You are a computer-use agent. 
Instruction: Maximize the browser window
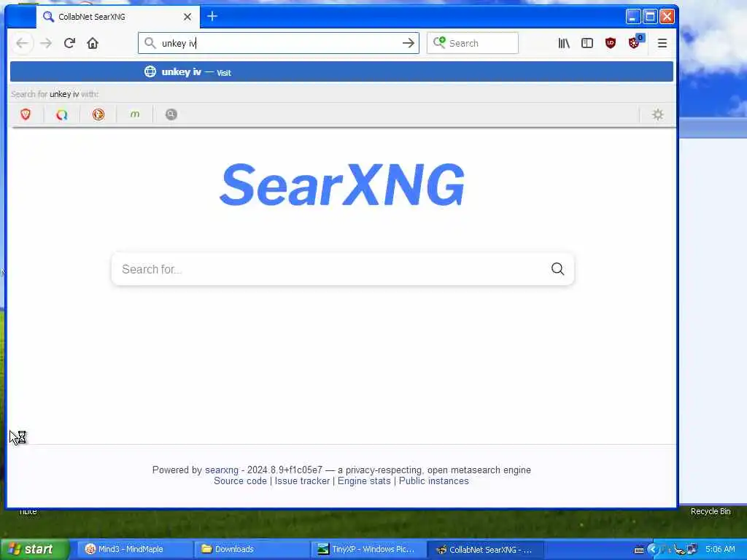click(650, 17)
